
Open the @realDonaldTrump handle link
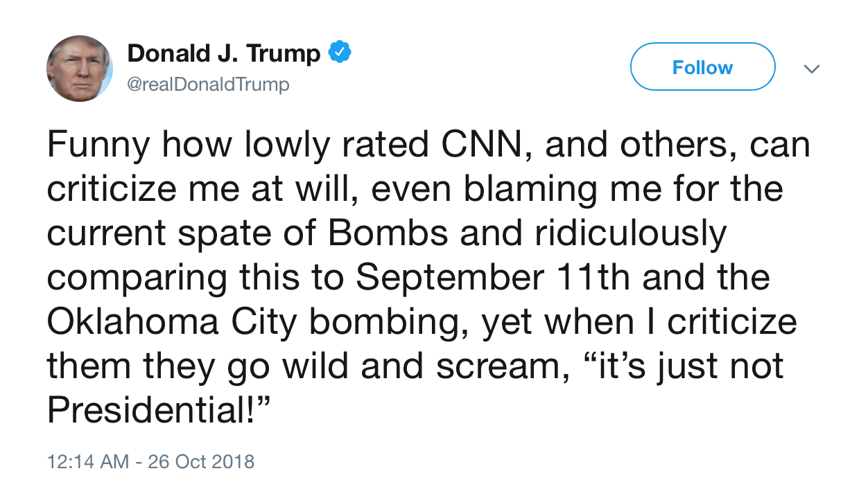[208, 85]
